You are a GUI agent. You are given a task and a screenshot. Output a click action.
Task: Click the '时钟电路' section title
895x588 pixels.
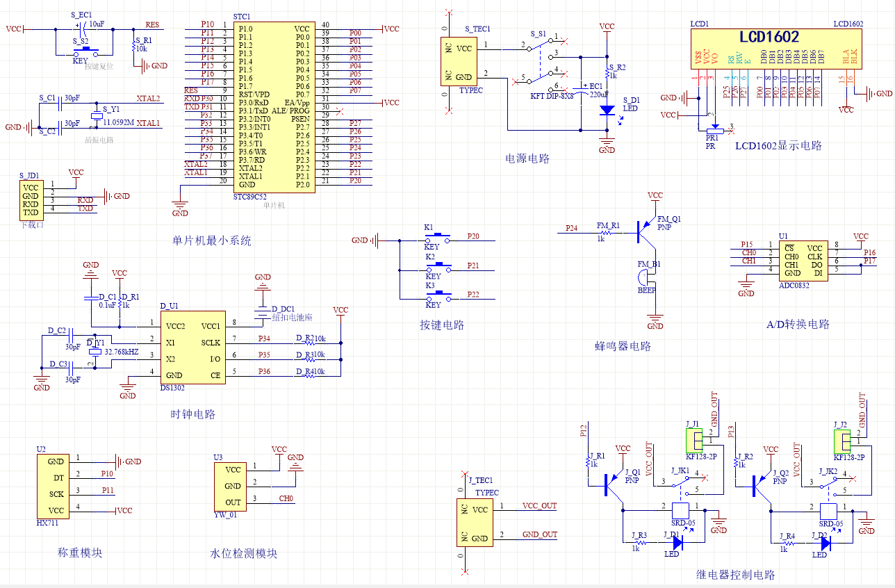pos(193,414)
